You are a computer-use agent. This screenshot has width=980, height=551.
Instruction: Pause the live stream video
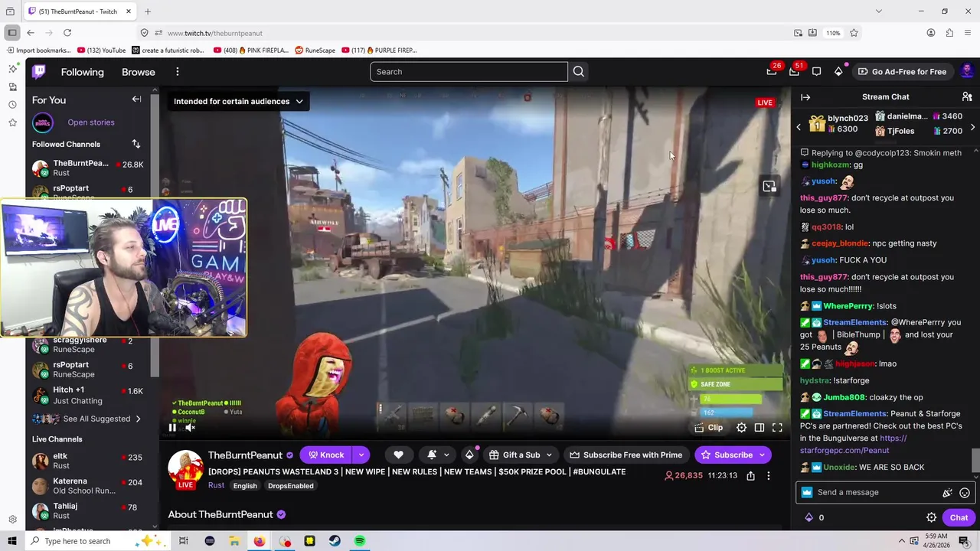click(172, 428)
